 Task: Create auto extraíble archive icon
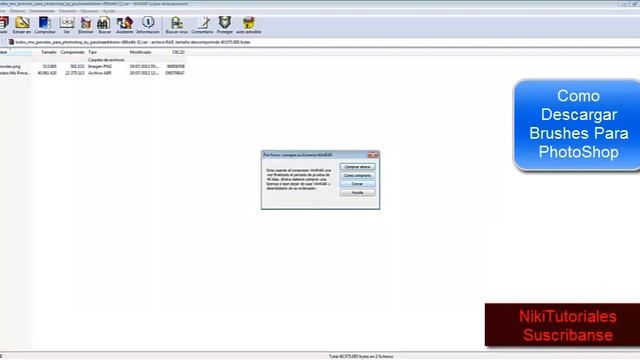coord(249,25)
